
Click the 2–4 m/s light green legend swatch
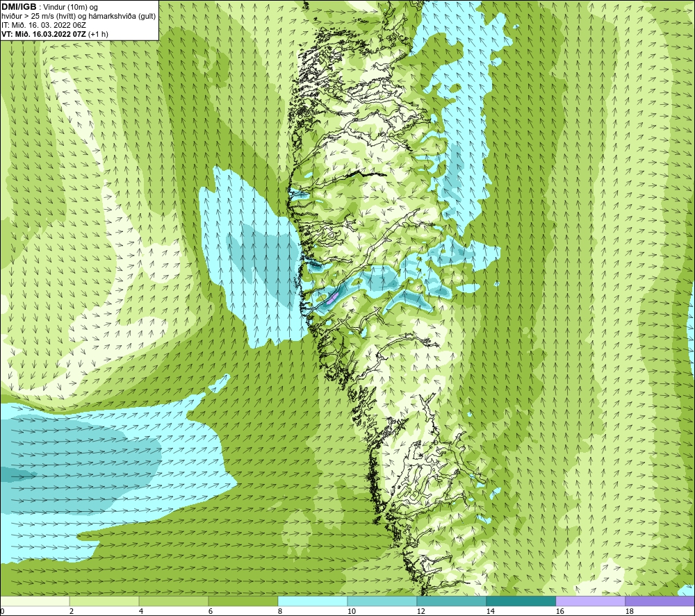pos(104,601)
